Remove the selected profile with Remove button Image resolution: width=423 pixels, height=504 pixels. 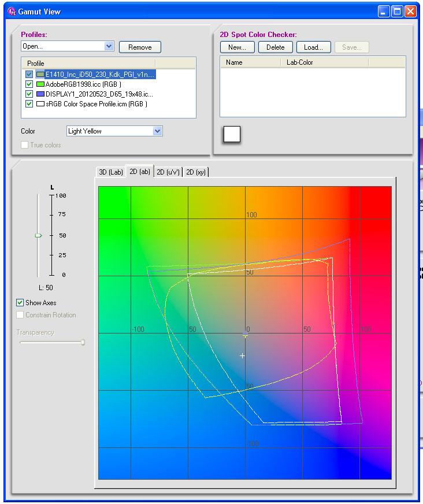pyautogui.click(x=140, y=47)
